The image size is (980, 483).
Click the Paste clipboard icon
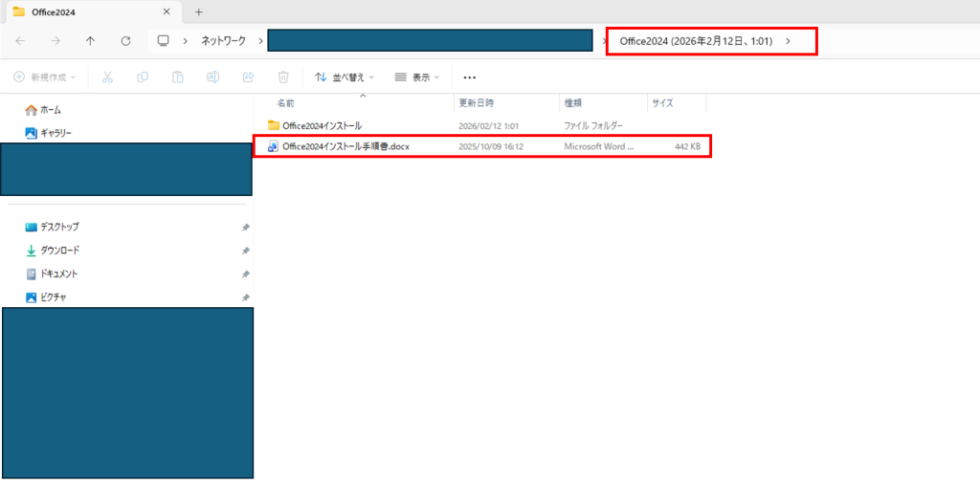pyautogui.click(x=178, y=77)
